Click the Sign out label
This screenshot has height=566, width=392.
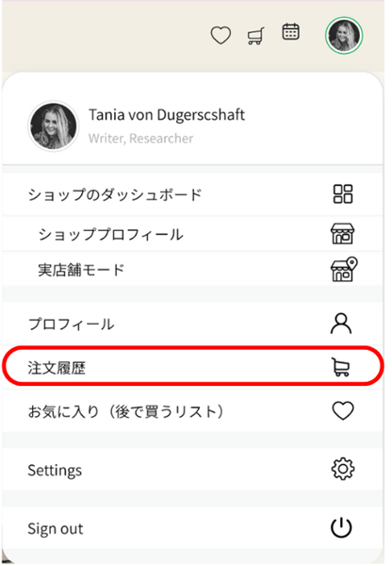click(56, 529)
